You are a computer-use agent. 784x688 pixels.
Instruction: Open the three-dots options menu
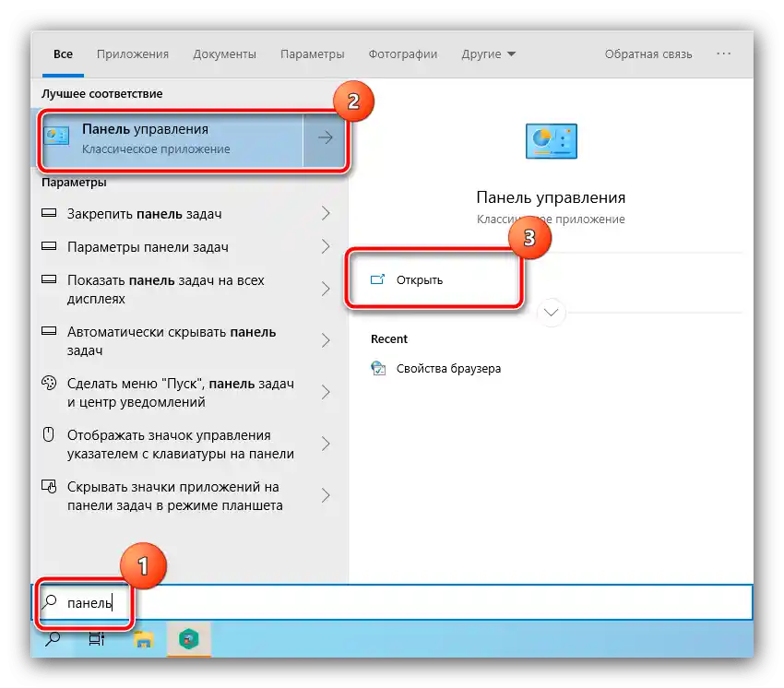point(723,53)
